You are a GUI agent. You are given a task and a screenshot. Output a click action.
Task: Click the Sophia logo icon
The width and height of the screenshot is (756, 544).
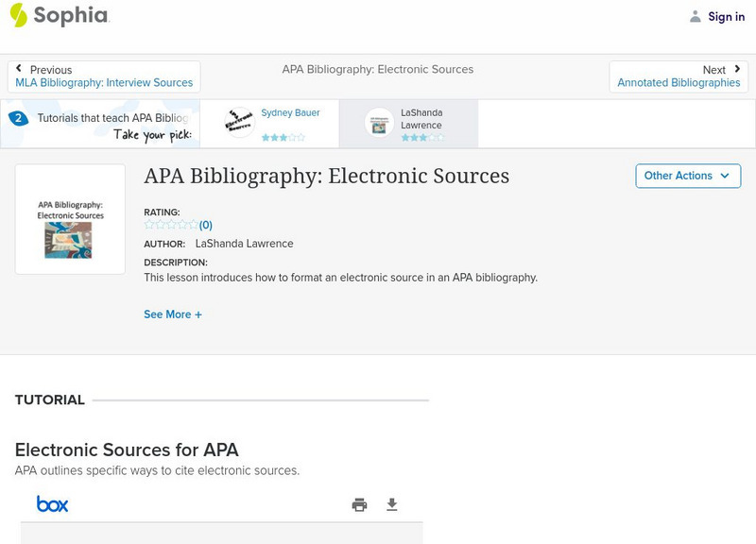pyautogui.click(x=18, y=15)
